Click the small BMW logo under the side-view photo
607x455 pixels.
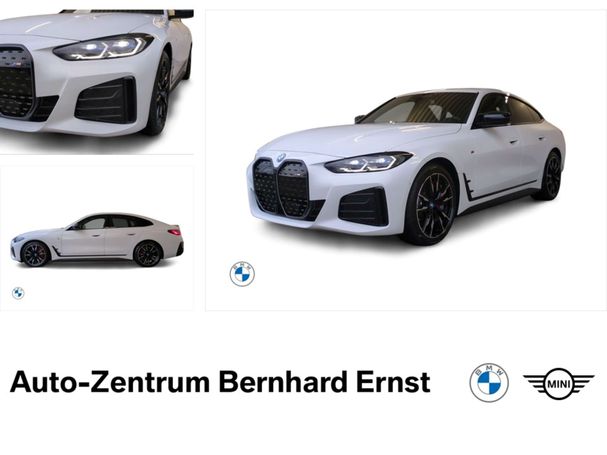(x=18, y=293)
